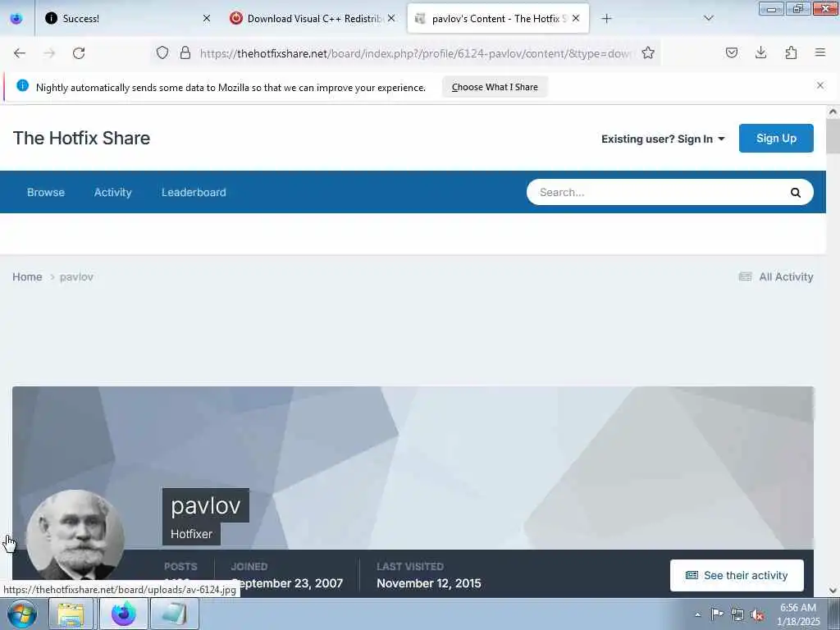Open the Windows Start button

tap(21, 614)
